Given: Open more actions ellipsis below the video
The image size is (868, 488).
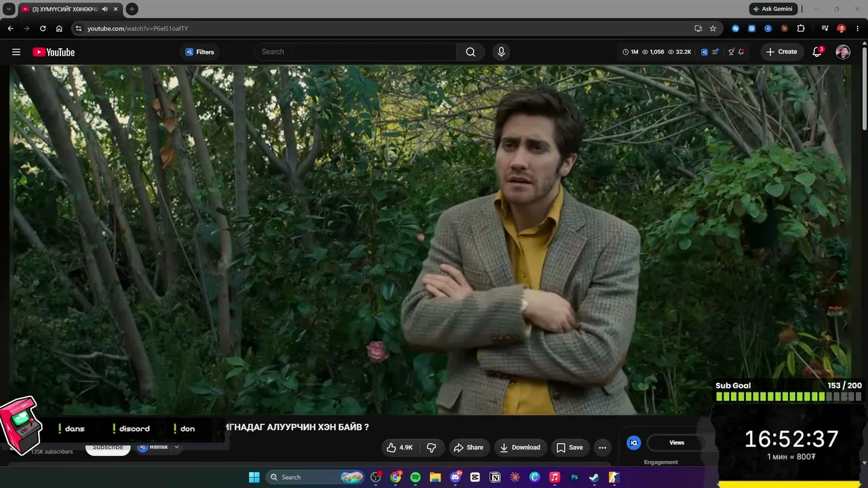Looking at the screenshot, I should tap(602, 447).
